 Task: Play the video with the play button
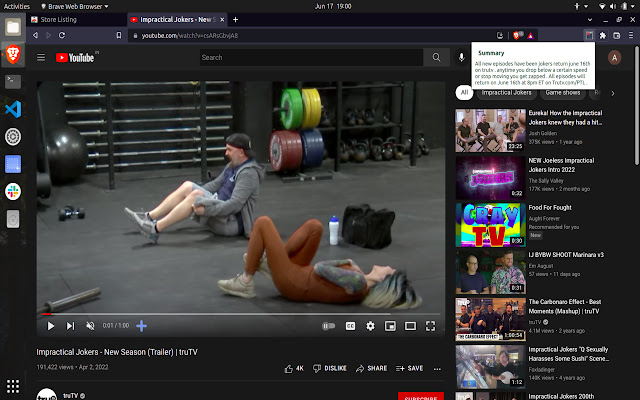coord(51,326)
